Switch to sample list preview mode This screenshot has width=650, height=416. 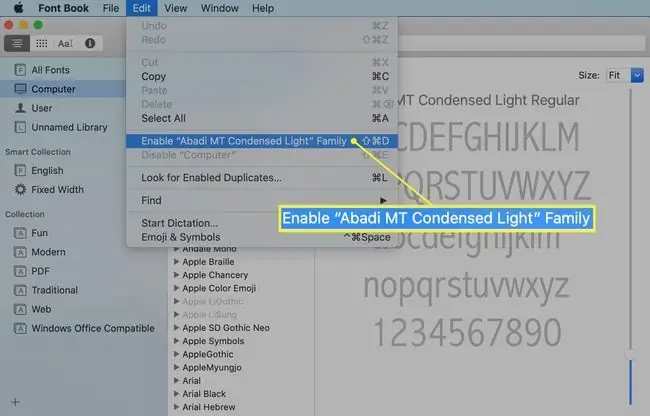pyautogui.click(x=17, y=43)
